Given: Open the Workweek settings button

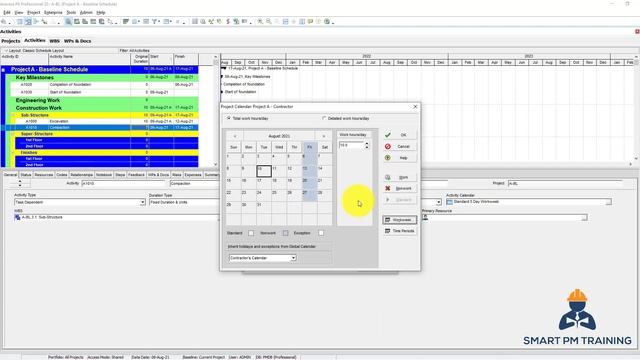Looking at the screenshot, I should (400, 220).
